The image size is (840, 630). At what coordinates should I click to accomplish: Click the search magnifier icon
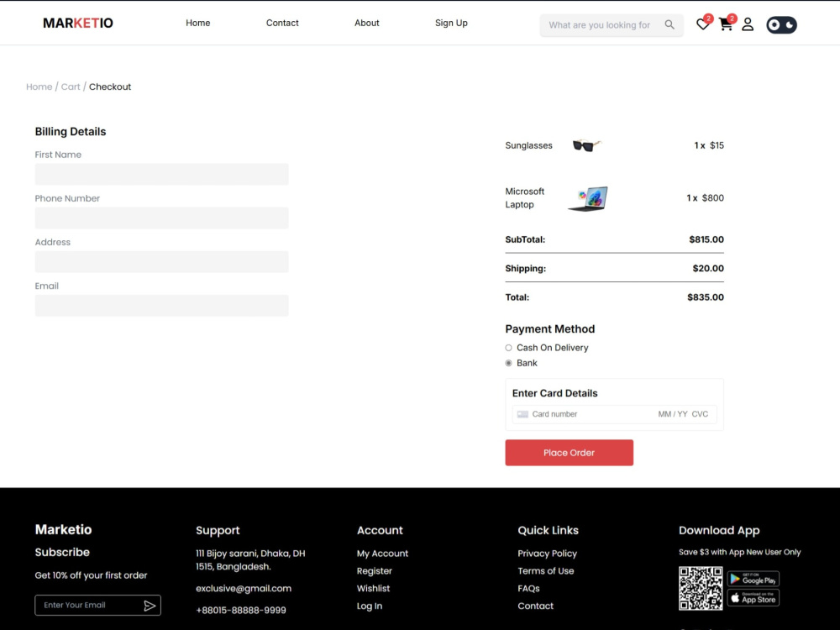[669, 24]
